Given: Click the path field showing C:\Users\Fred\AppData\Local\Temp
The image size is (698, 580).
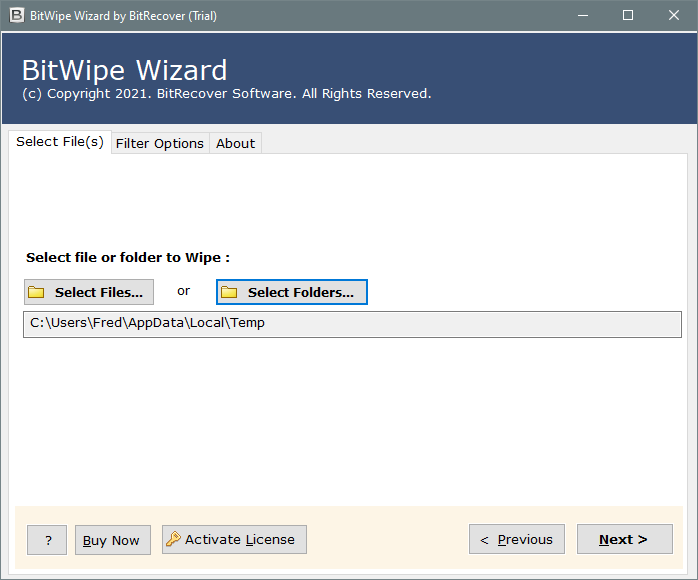Looking at the screenshot, I should (352, 324).
